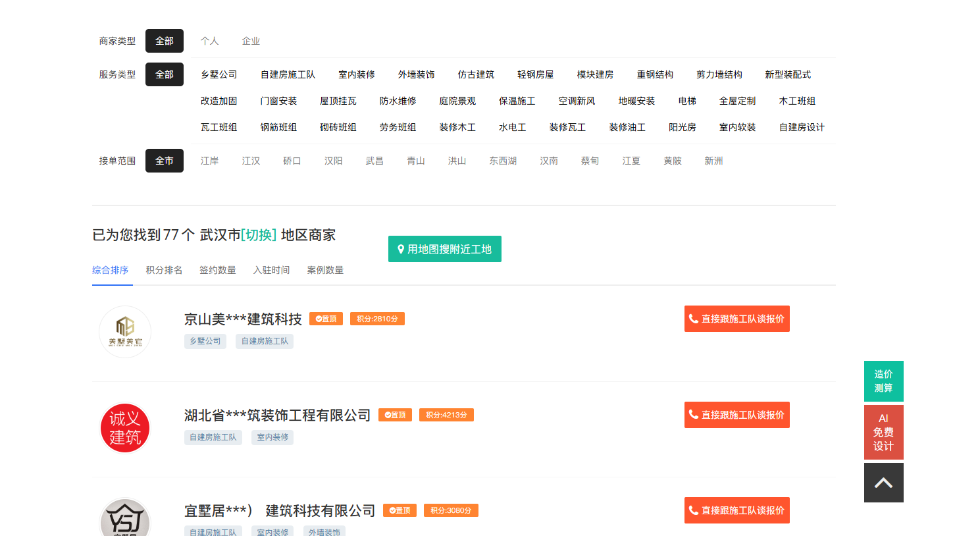Viewport: 980px width, 536px height.
Task: Select 自建房设计 service category
Action: pos(802,127)
